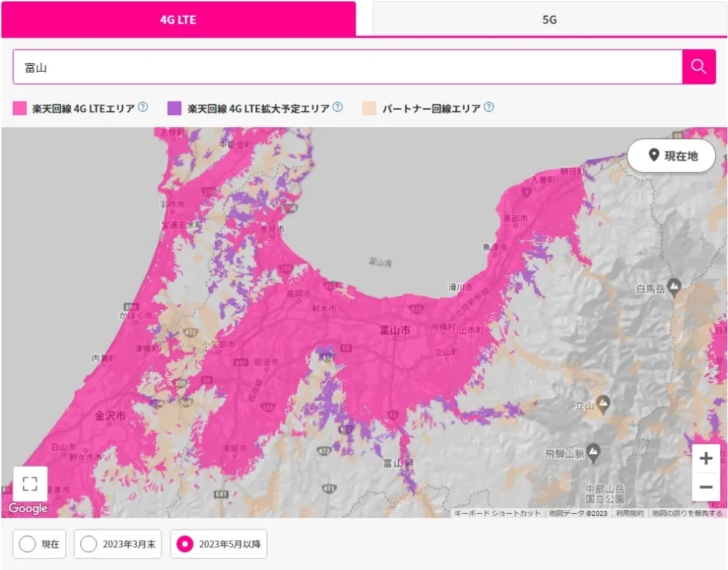The width and height of the screenshot is (728, 570).
Task: Click the 南砺市 label on the map
Action: (x=235, y=448)
